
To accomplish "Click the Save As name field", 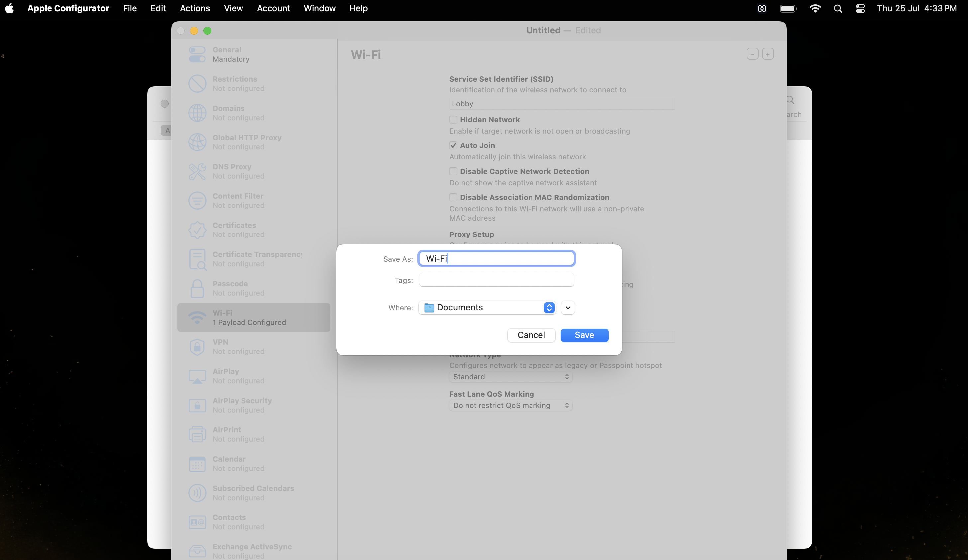I will pyautogui.click(x=496, y=259).
